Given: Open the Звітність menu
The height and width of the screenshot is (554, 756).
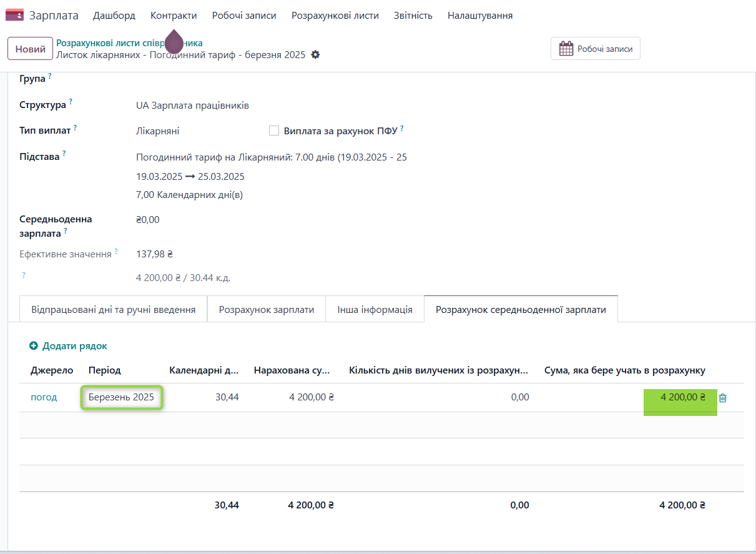Looking at the screenshot, I should point(413,16).
